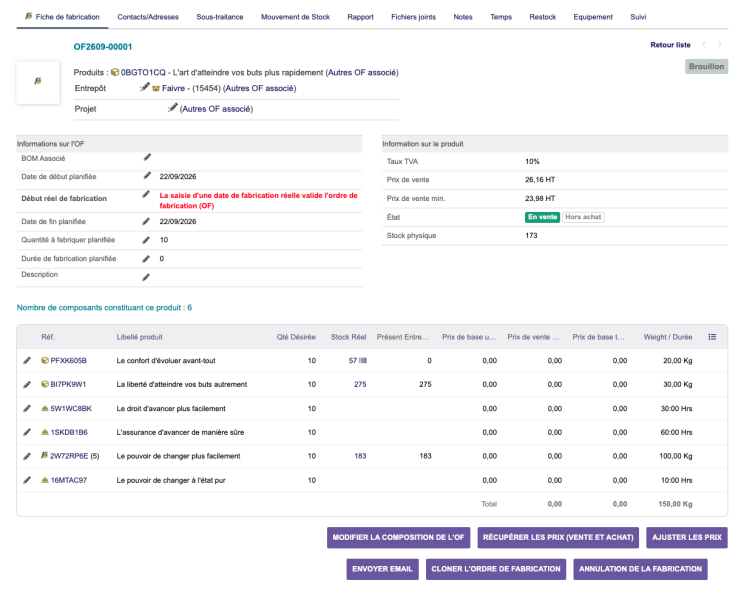
Task: Open the Fiche de fabrication tab
Action: point(63,17)
